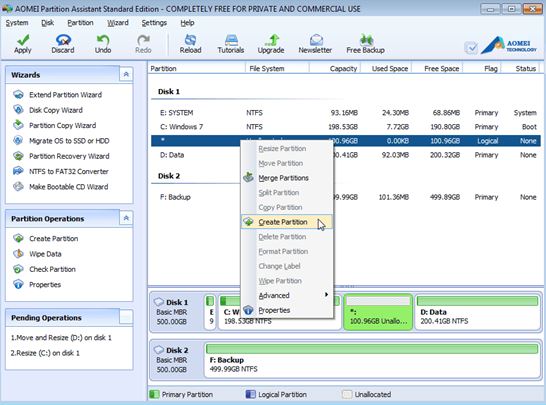This screenshot has width=546, height=405.
Task: Select the E: SYSTEM partition row
Action: pos(346,113)
